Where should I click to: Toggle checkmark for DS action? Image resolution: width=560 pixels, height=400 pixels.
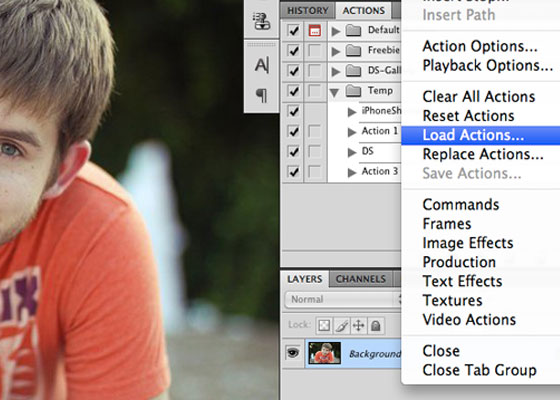coord(293,151)
